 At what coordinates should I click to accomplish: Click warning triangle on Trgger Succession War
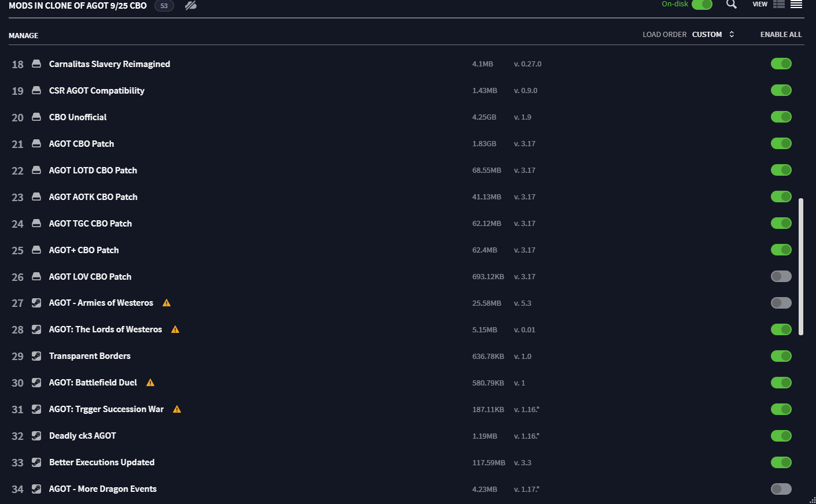pyautogui.click(x=177, y=409)
